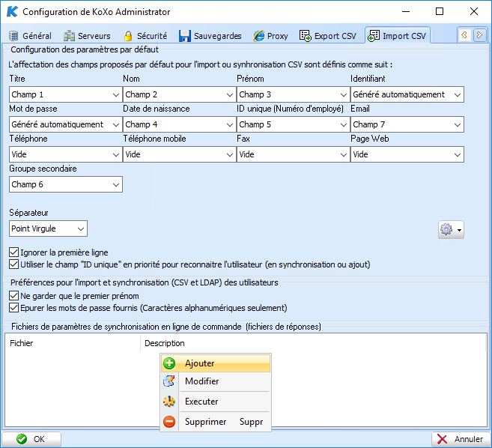Uncheck Ne garder que le premier prénom
Viewport: 492px width, 448px height.
click(x=13, y=296)
